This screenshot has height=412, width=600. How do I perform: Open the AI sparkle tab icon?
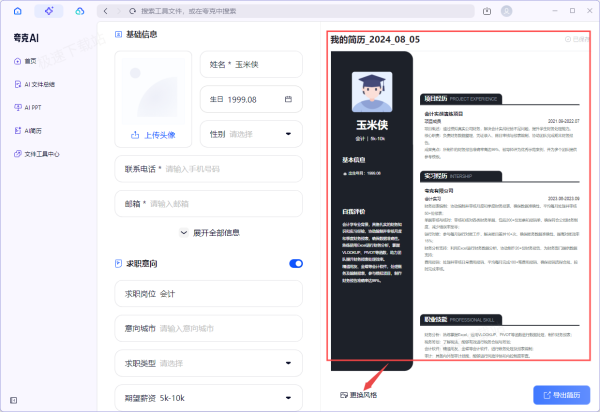[49, 11]
